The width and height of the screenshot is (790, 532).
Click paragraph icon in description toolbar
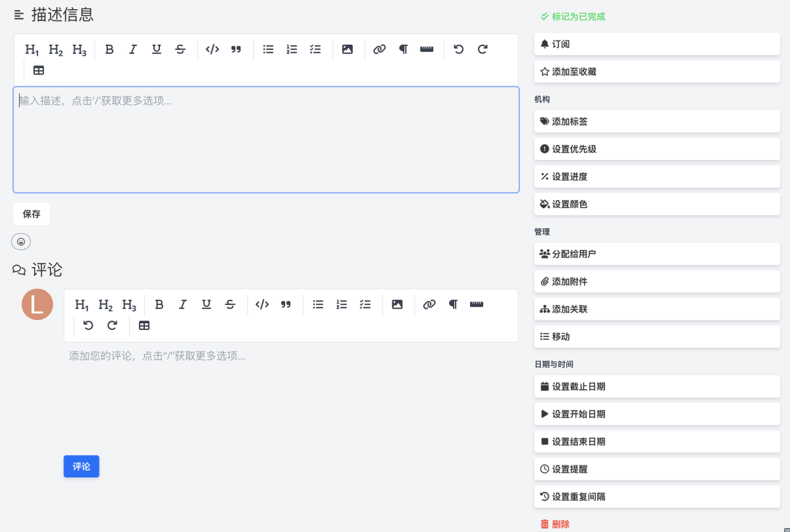coord(403,49)
